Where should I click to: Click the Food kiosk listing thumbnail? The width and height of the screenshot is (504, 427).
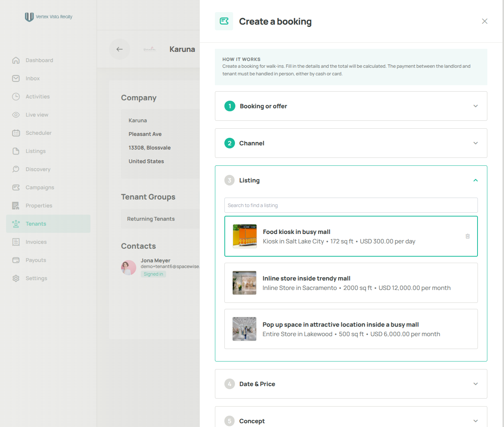coord(245,236)
